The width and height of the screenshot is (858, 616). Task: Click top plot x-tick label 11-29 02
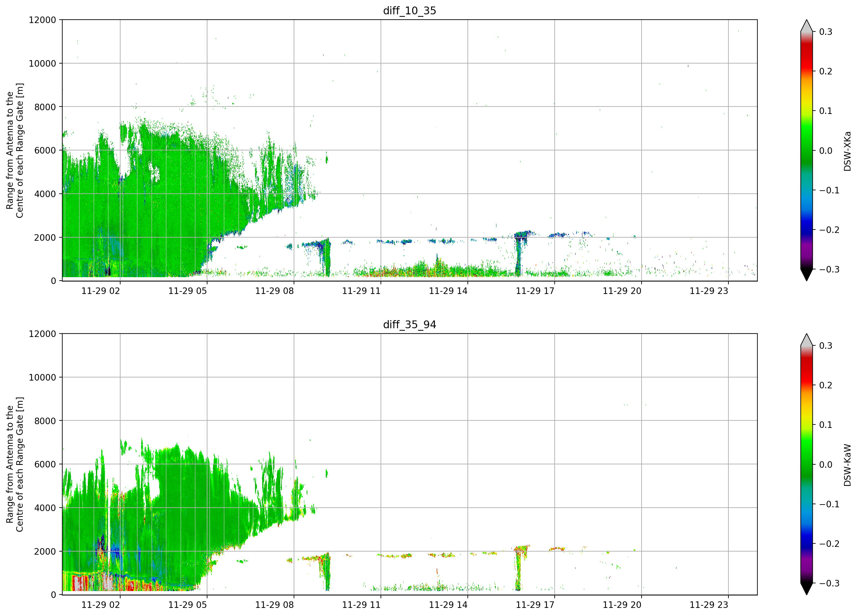[x=101, y=291]
